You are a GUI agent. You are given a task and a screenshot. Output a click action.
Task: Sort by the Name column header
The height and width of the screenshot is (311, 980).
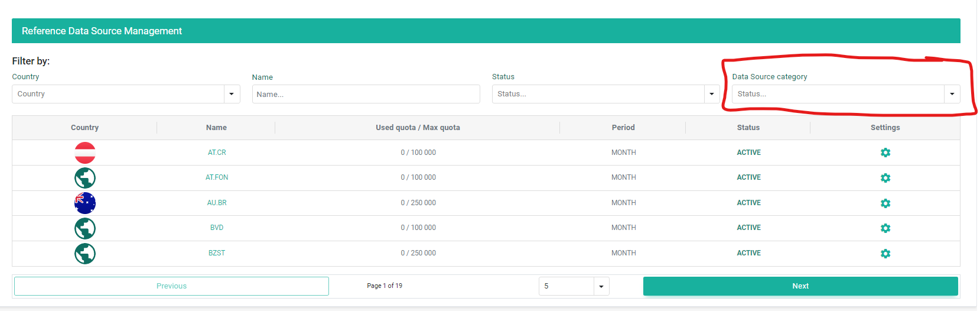(x=216, y=128)
